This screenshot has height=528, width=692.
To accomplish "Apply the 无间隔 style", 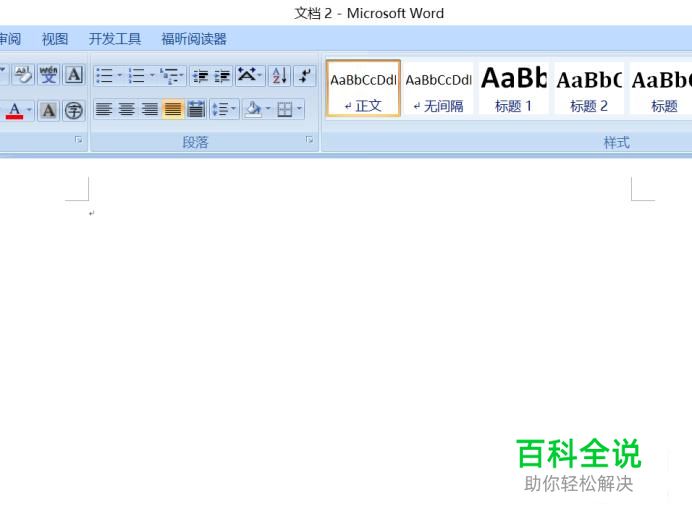I will click(439, 88).
